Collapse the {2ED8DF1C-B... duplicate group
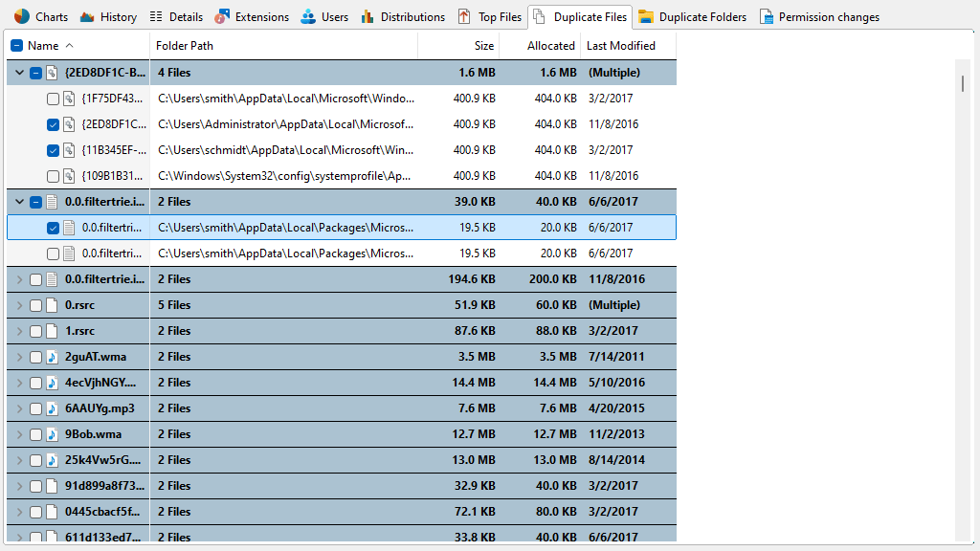980x551 pixels. click(x=19, y=73)
